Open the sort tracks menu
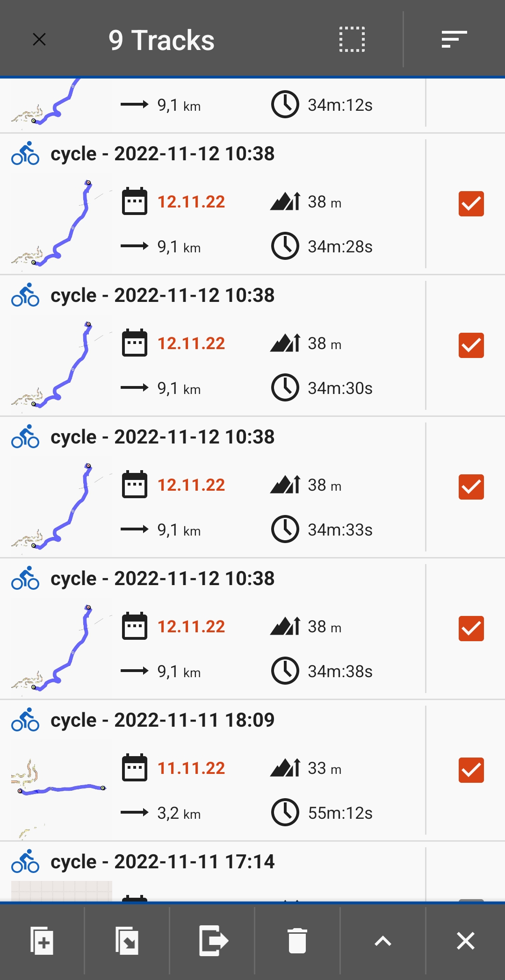Image resolution: width=505 pixels, height=980 pixels. click(x=454, y=39)
